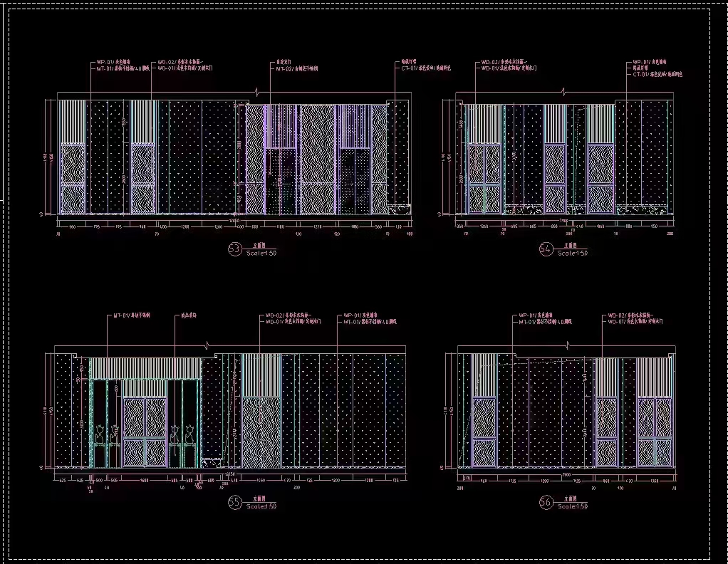
Task: Select the circled 54 drawing tag
Action: pyautogui.click(x=546, y=249)
